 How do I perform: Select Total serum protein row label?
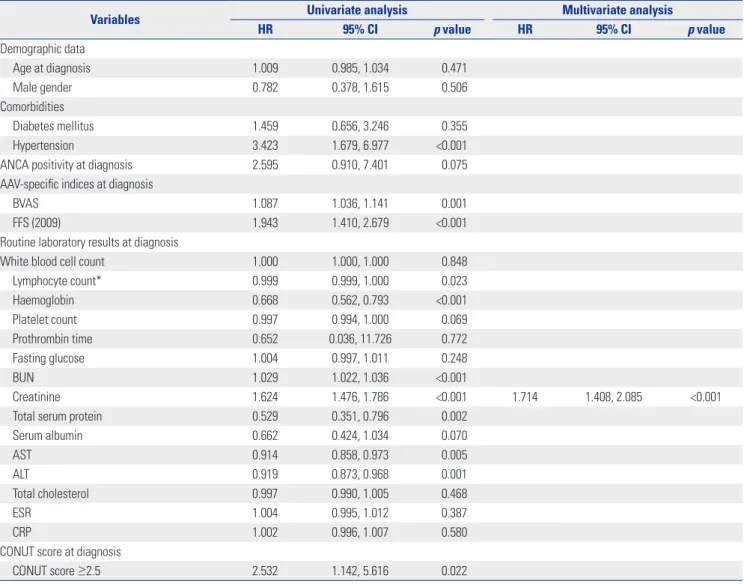pos(57,416)
